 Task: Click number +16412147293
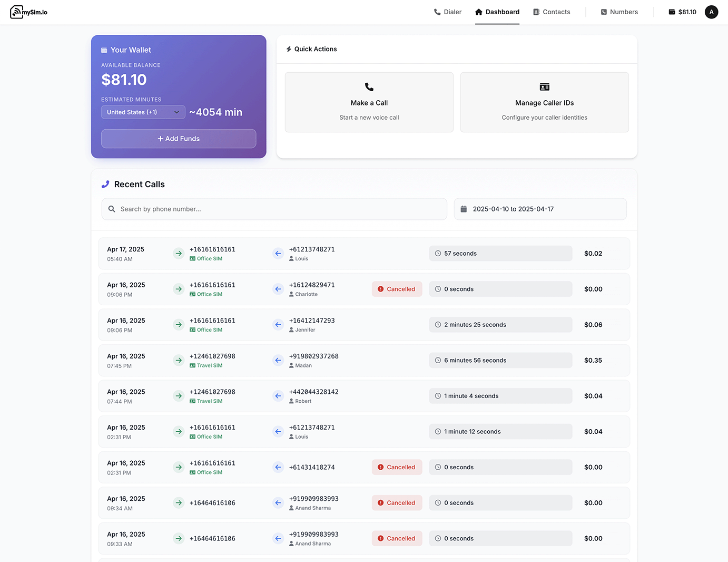point(312,321)
